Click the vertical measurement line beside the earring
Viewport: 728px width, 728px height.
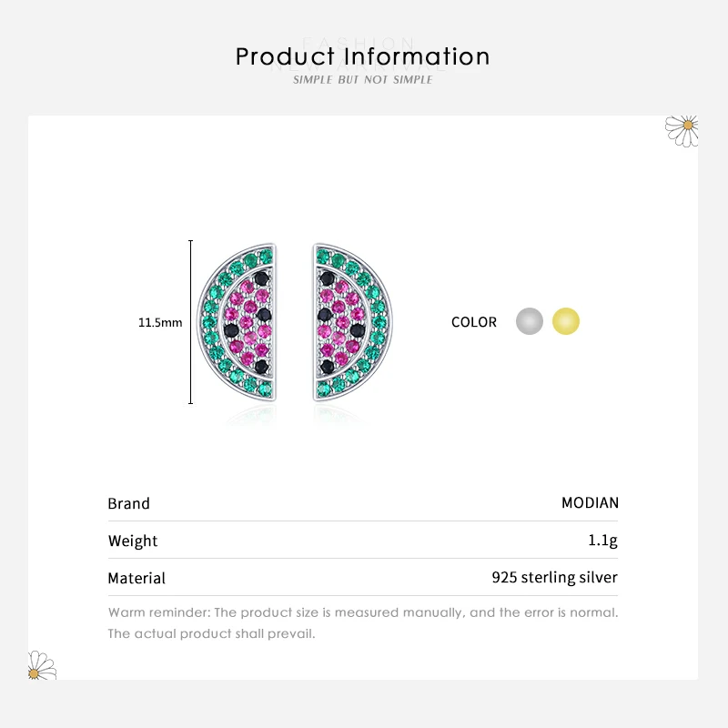click(x=190, y=322)
